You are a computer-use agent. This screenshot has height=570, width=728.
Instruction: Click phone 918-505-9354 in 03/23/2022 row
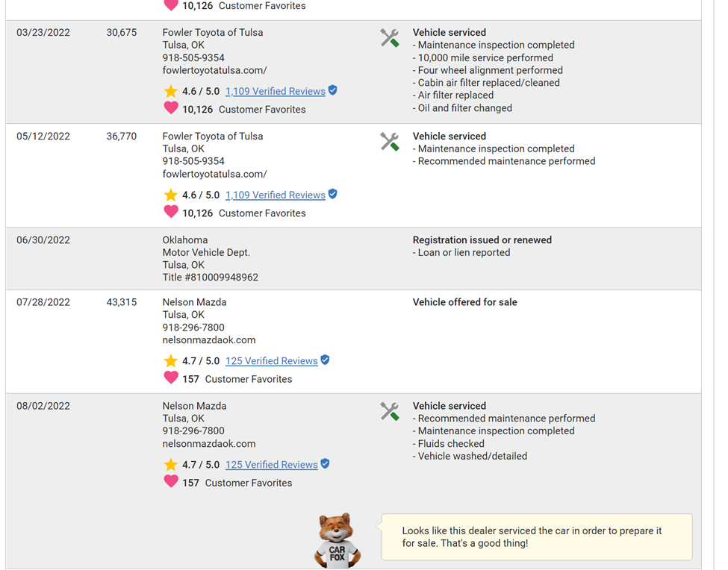(193, 58)
